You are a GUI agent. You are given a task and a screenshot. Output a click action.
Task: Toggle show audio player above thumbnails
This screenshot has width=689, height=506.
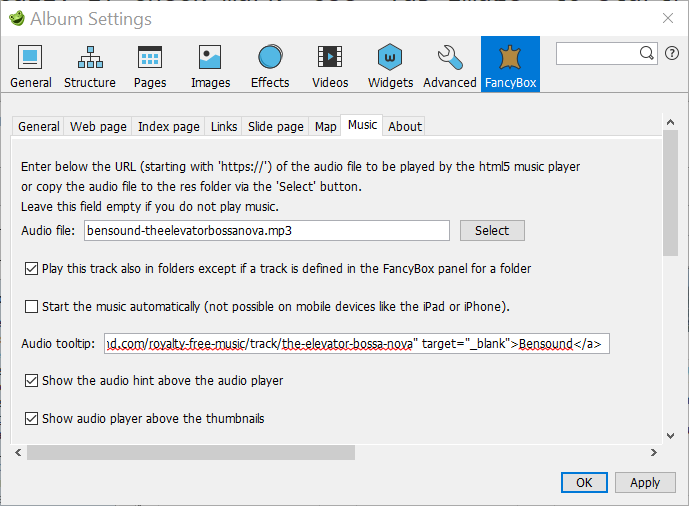[x=31, y=419]
